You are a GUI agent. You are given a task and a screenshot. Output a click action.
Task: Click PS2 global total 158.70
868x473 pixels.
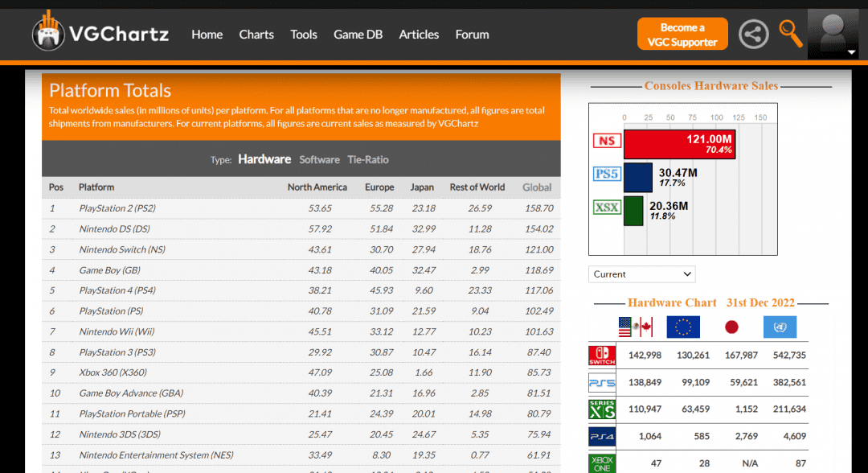539,208
